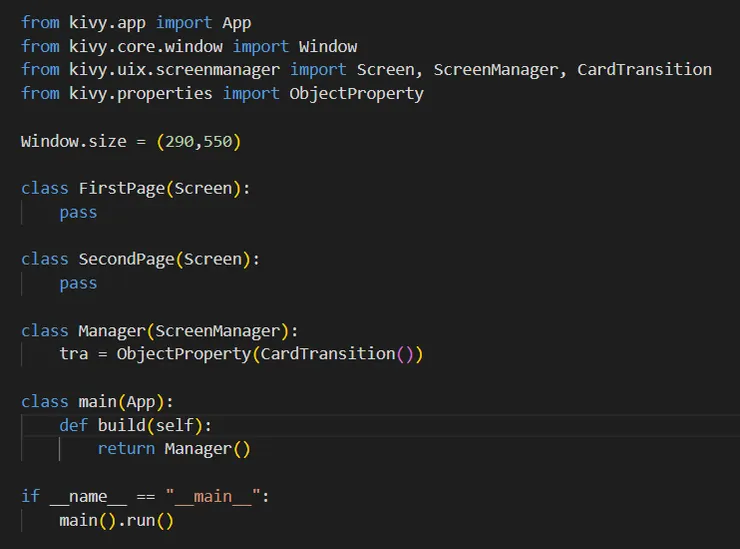Click 'ScreenManager' in the import line

pos(496,70)
